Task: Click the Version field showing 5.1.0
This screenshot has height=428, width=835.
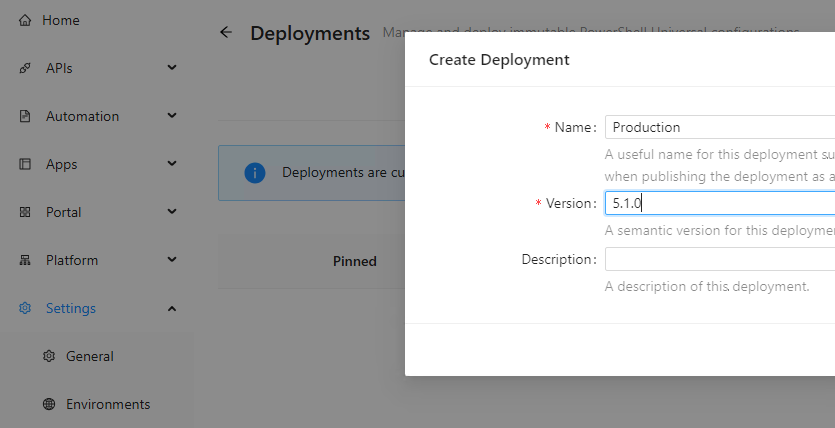Action: tap(720, 203)
